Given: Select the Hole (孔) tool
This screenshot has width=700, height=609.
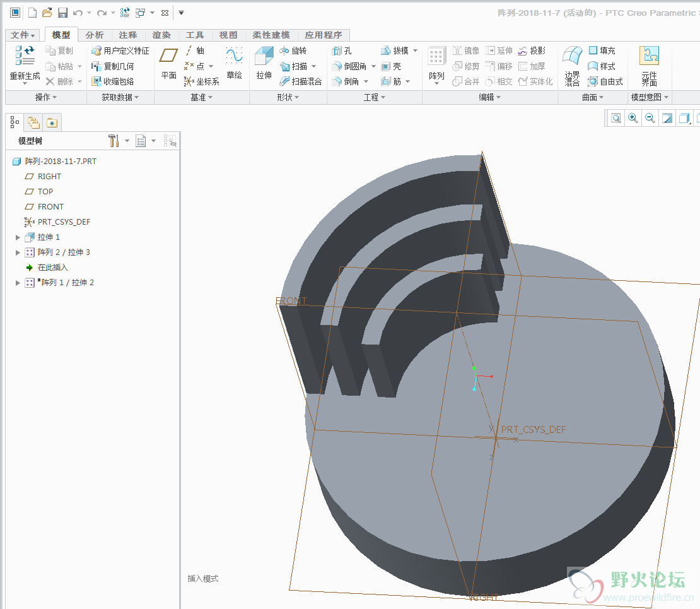Looking at the screenshot, I should point(342,51).
